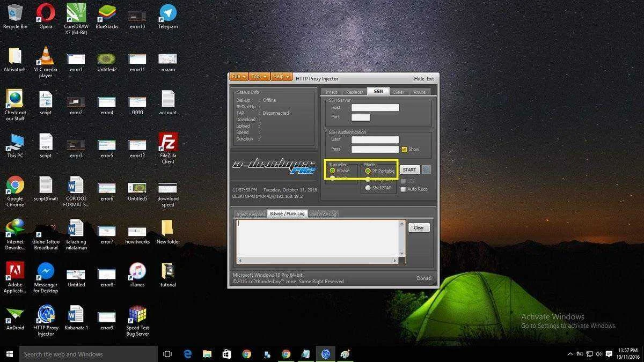This screenshot has width=644, height=362.
Task: Open the Dialer tab
Action: coord(398,92)
